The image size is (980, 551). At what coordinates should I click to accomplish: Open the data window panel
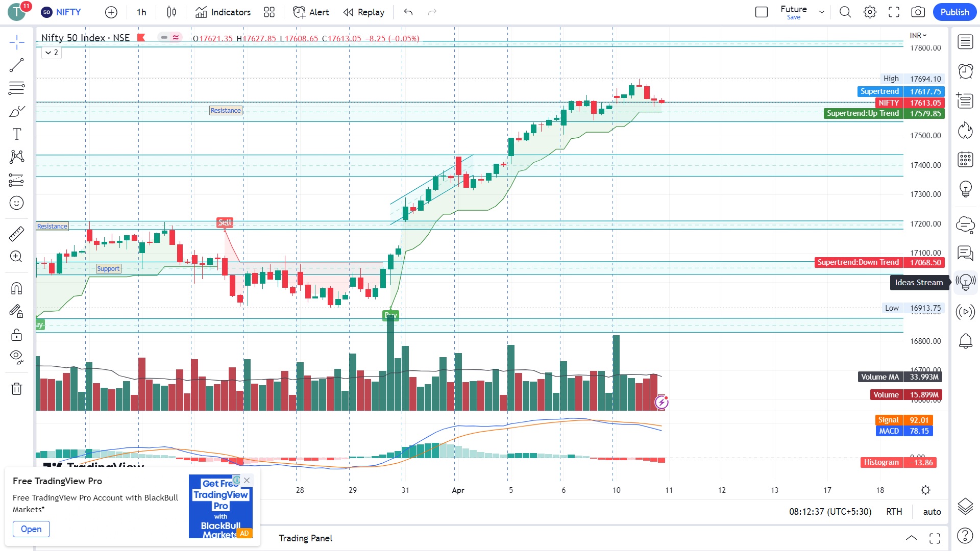[965, 101]
